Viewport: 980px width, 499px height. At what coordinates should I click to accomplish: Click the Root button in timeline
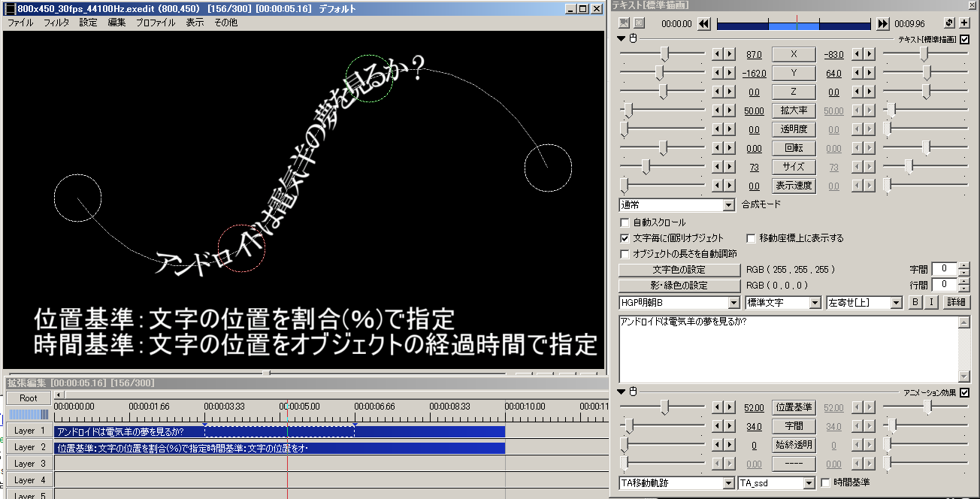click(29, 398)
